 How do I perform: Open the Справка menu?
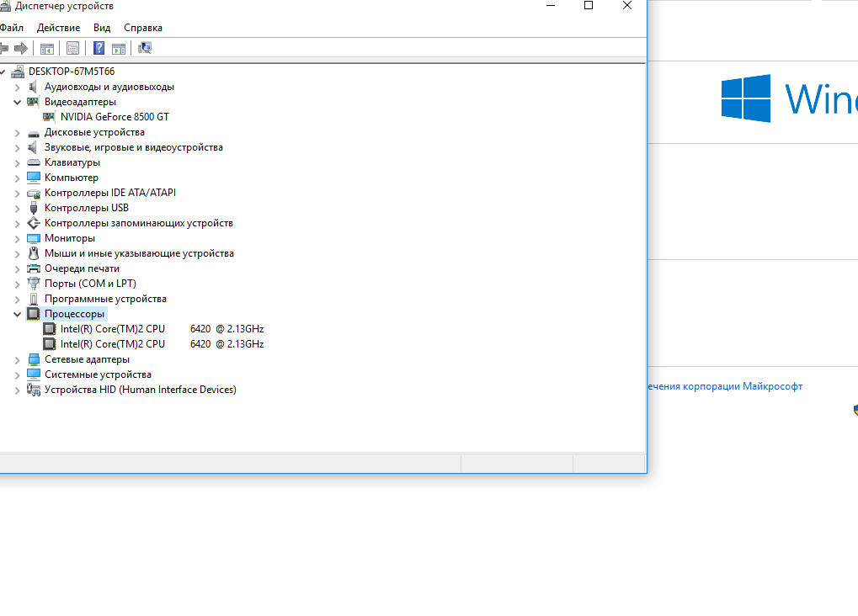coord(143,28)
